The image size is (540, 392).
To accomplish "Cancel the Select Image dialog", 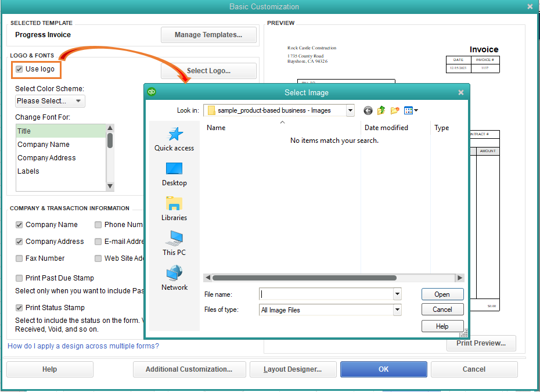I will coord(442,310).
